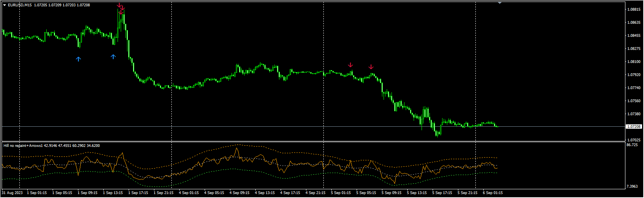Click the second red sell arrow on 5 Sep
The image size is (644, 198).
coord(371,67)
